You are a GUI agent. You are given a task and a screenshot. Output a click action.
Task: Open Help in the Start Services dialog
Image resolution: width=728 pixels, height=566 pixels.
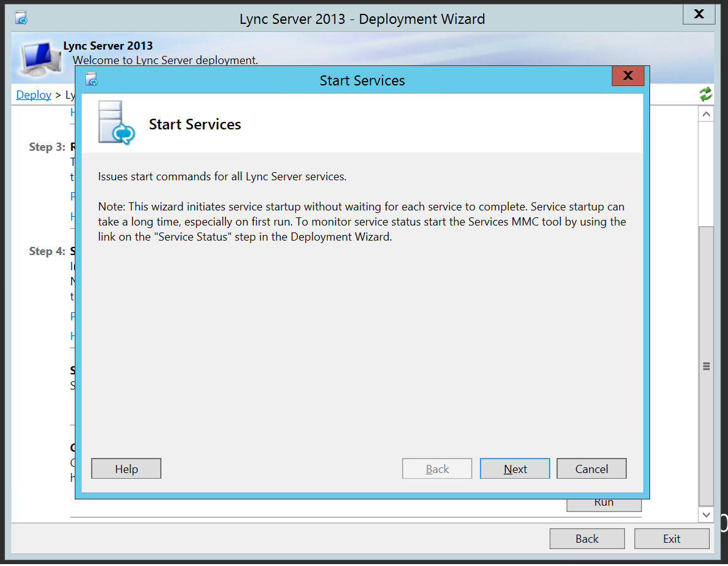pos(126,469)
